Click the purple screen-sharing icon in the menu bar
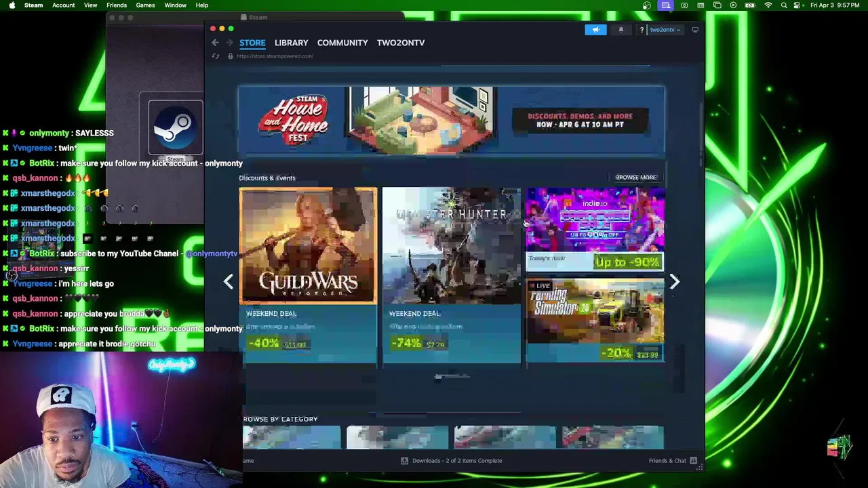 [x=666, y=5]
